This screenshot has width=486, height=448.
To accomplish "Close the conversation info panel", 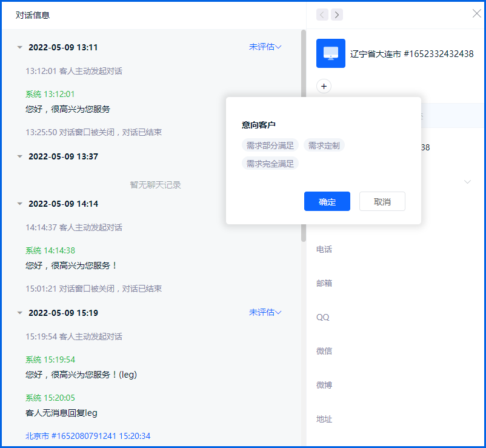I will coord(476,14).
